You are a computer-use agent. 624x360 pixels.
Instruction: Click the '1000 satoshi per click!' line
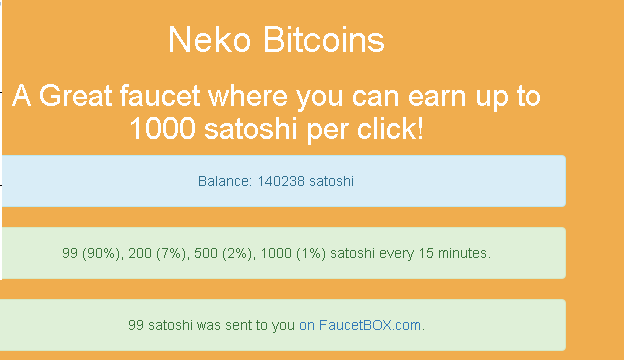coord(276,128)
